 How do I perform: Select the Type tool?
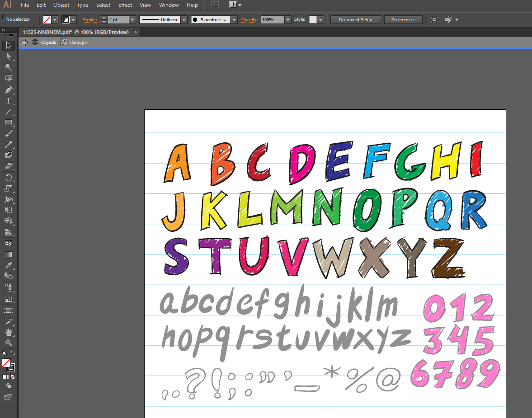8,101
